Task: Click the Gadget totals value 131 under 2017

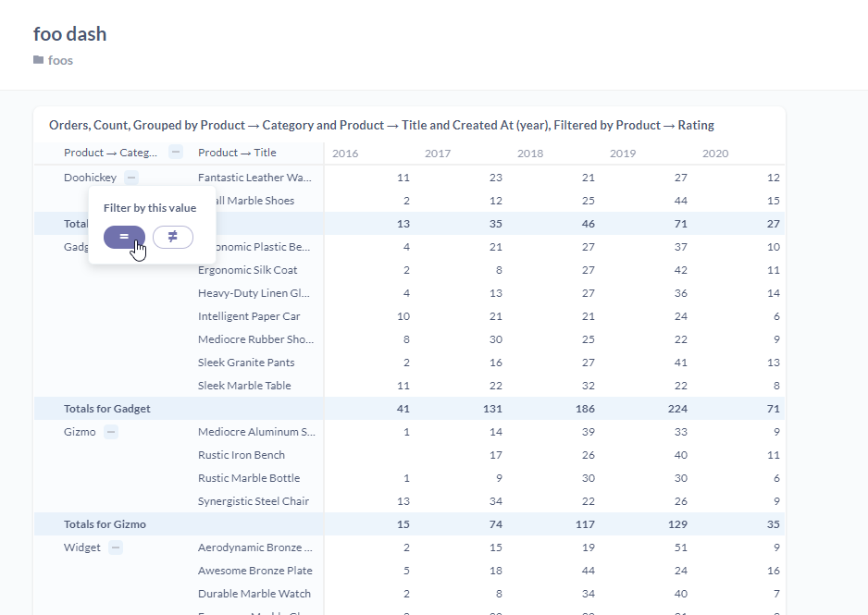Action: point(491,408)
